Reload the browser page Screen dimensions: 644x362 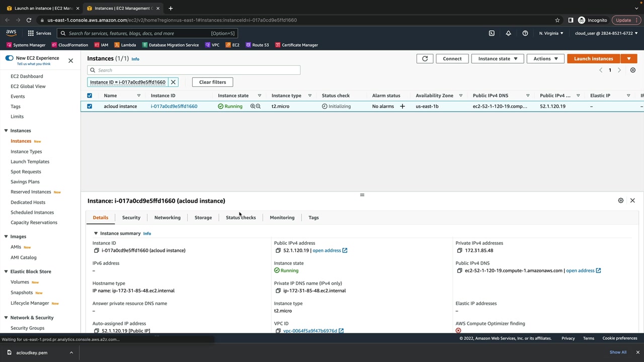(x=29, y=20)
